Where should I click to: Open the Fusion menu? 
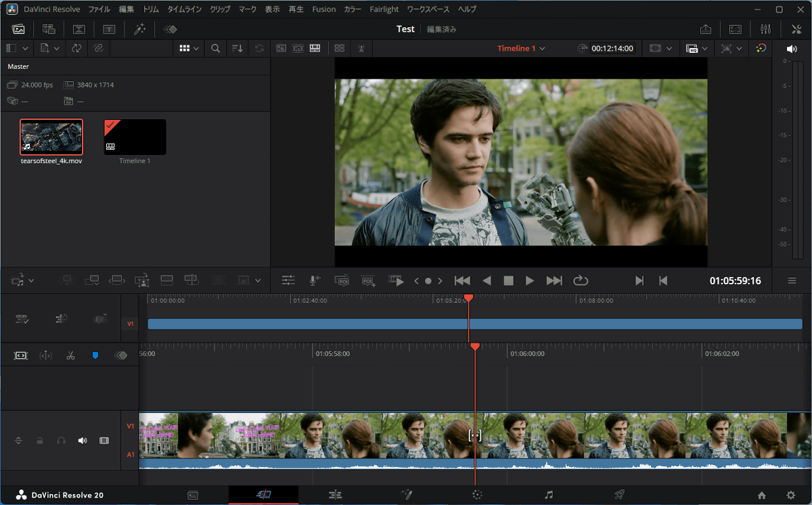[324, 9]
